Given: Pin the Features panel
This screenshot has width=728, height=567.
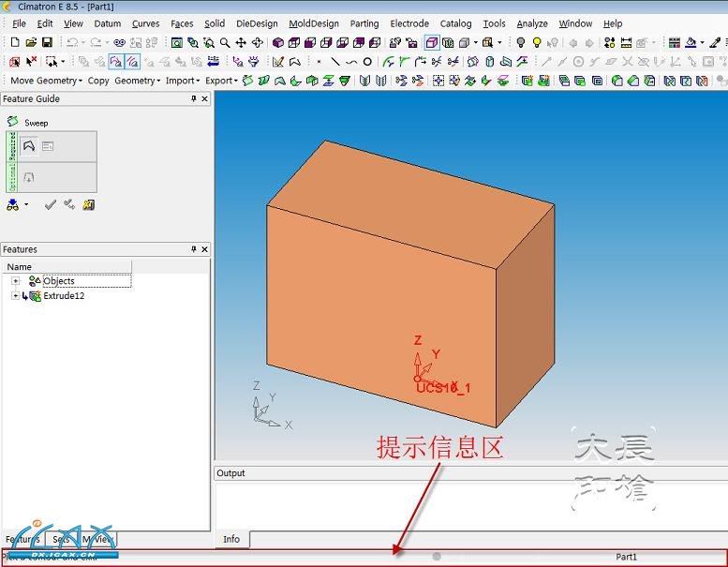Looking at the screenshot, I should (x=194, y=249).
